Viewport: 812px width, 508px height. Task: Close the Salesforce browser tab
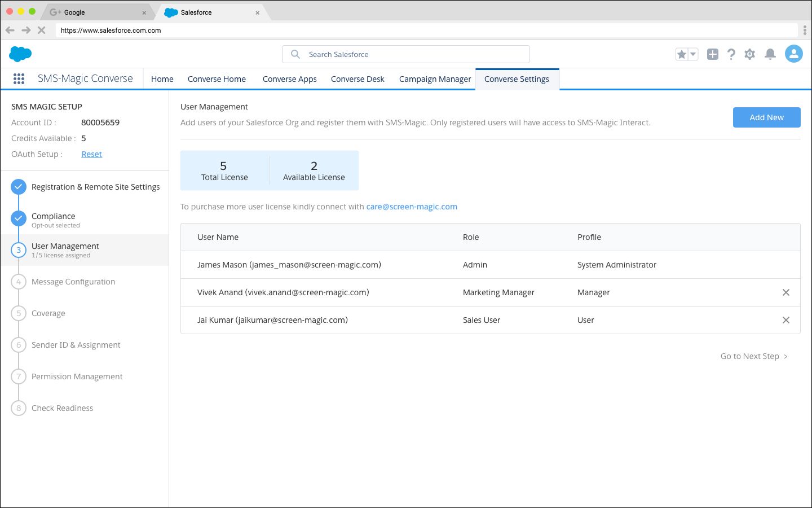click(x=258, y=12)
